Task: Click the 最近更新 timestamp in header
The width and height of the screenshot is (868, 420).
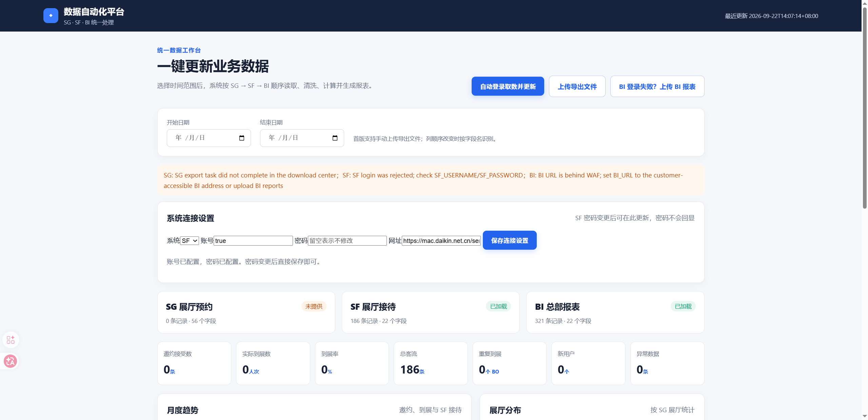Action: coord(771,16)
